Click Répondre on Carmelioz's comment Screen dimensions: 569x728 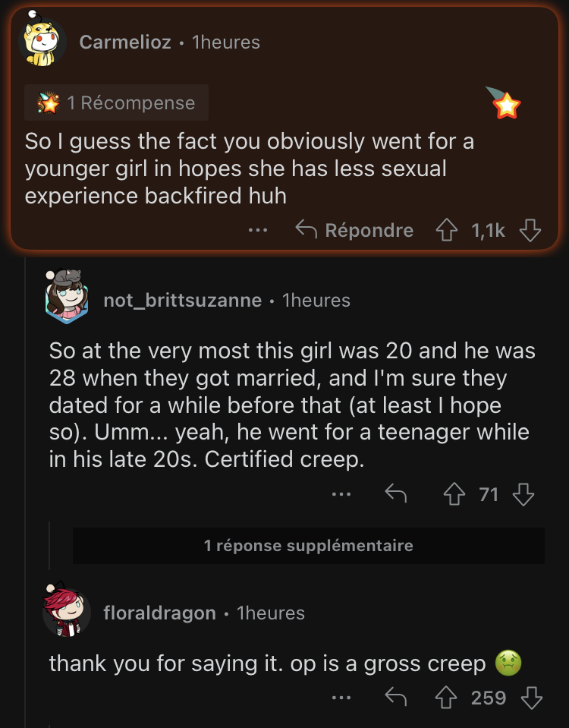pyautogui.click(x=354, y=230)
